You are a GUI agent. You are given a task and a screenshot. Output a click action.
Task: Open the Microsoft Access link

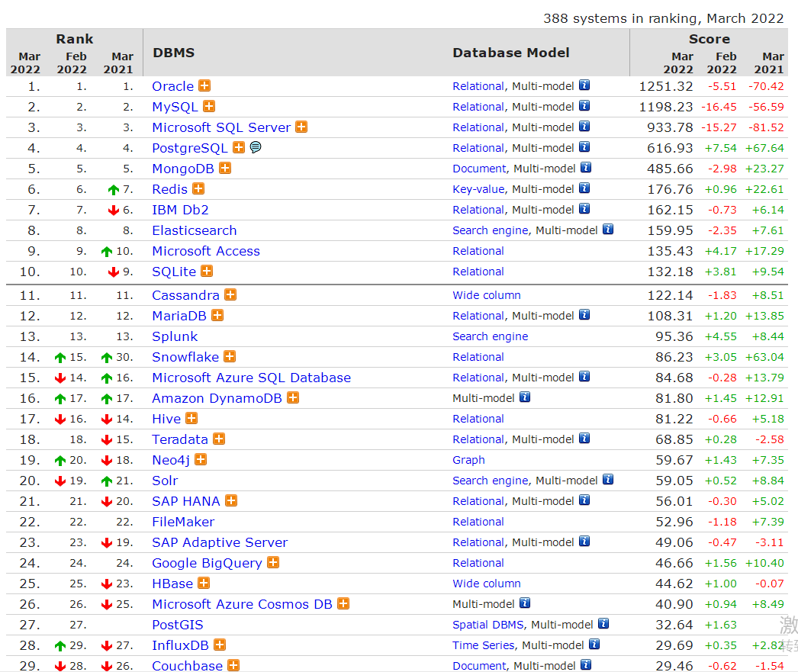[x=206, y=251]
